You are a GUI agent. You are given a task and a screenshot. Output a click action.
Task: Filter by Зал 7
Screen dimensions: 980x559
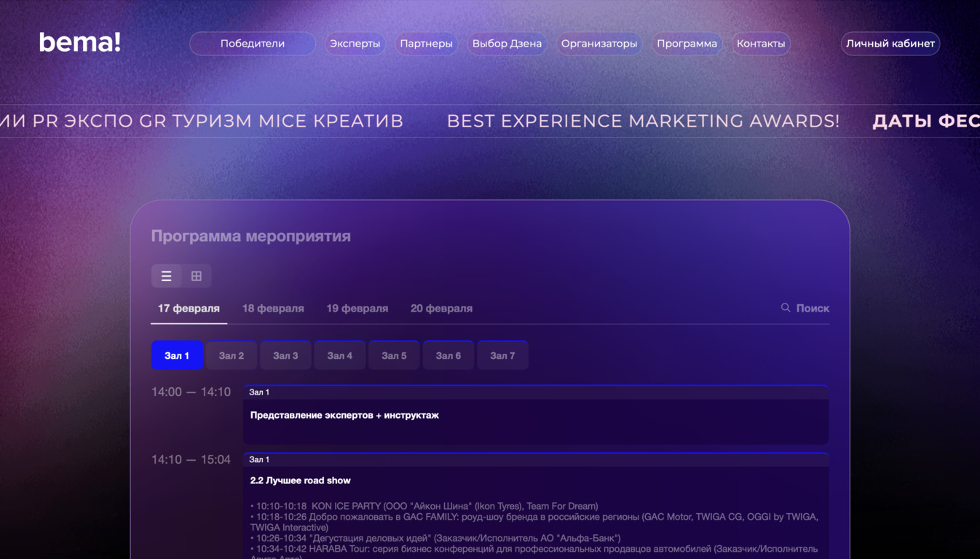[502, 356]
